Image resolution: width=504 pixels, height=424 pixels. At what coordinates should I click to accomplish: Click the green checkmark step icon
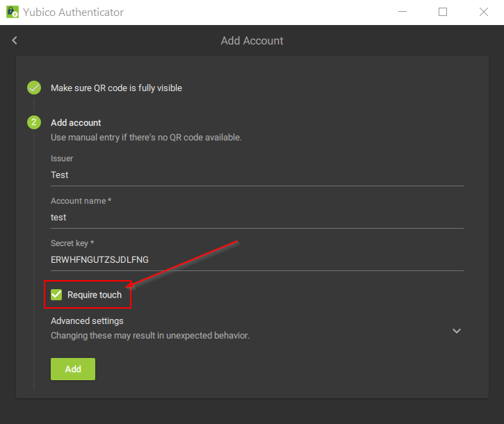pos(34,88)
